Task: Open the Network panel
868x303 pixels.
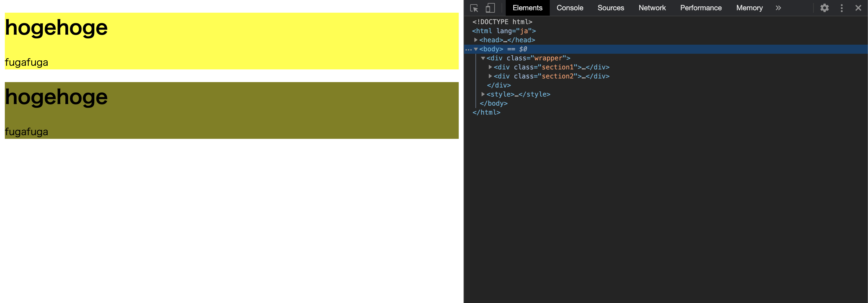Action: point(652,8)
